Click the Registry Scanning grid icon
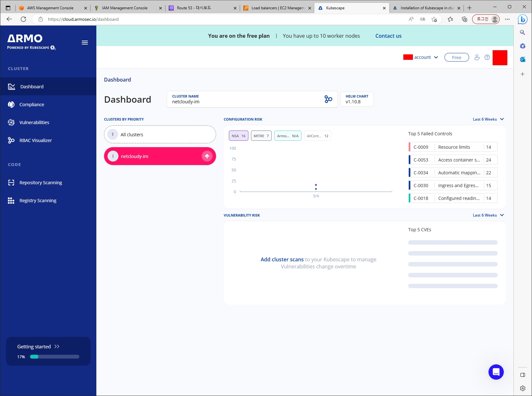Image resolution: width=532 pixels, height=396 pixels. (x=11, y=201)
